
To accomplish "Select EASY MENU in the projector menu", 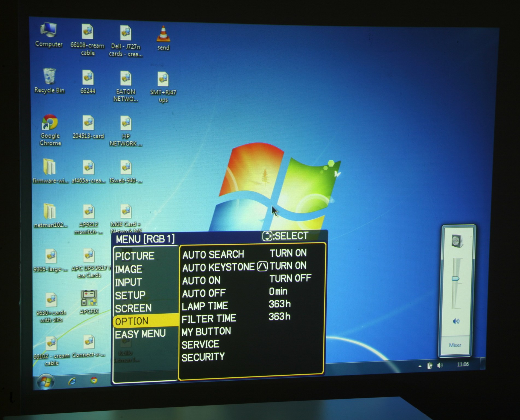I will coord(140,334).
